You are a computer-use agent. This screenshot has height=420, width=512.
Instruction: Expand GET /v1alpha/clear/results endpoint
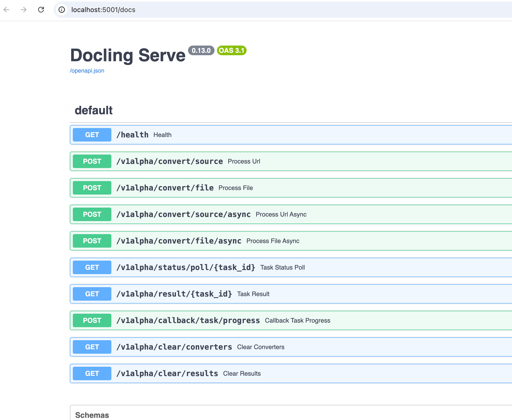coord(291,373)
